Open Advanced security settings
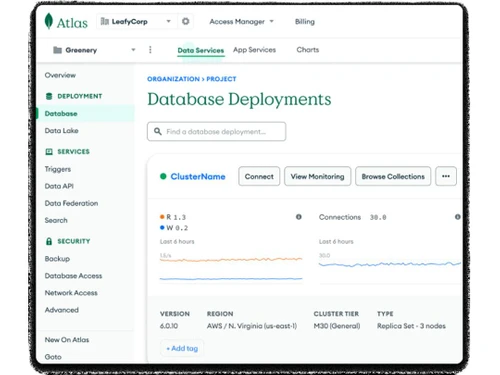 [62, 310]
